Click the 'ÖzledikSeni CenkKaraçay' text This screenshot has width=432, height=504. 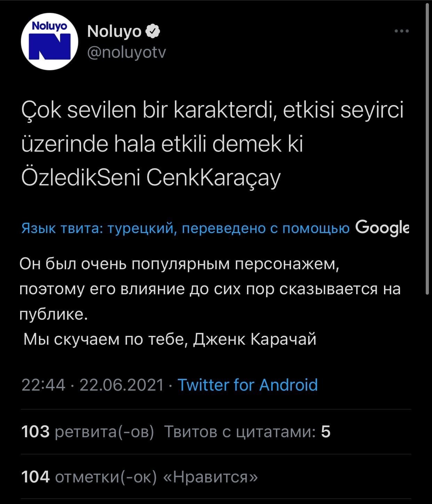pos(151,178)
